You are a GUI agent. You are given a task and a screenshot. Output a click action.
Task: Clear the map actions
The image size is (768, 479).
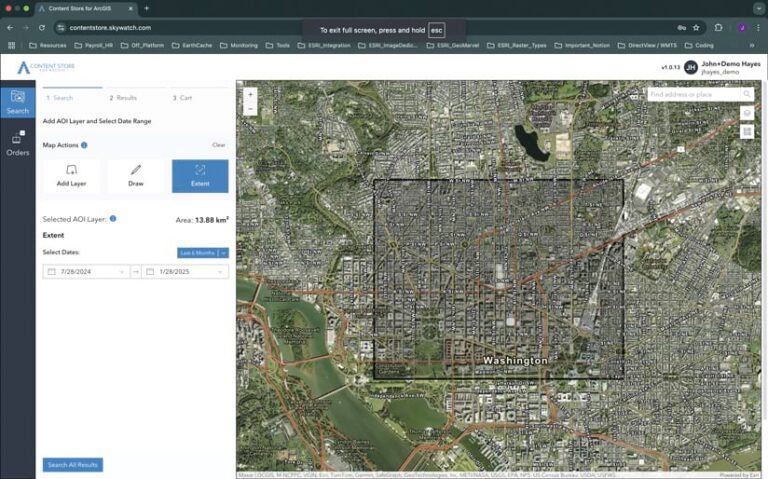(218, 145)
